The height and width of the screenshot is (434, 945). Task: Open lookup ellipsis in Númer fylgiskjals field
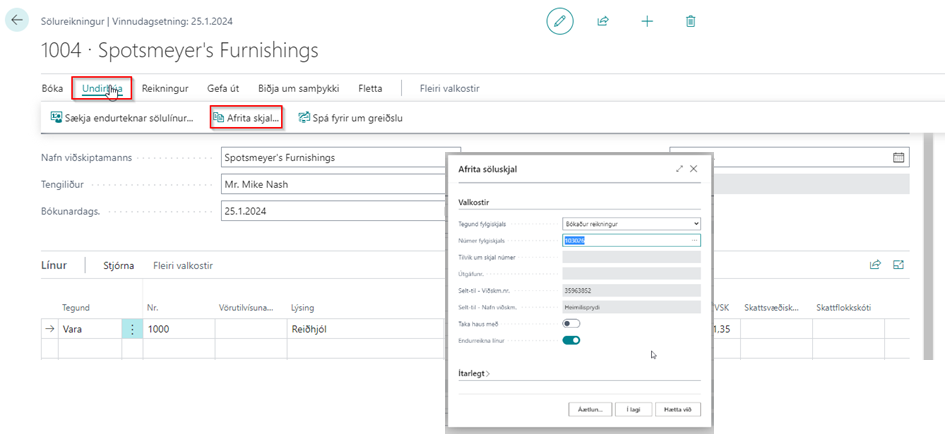pyautogui.click(x=694, y=240)
